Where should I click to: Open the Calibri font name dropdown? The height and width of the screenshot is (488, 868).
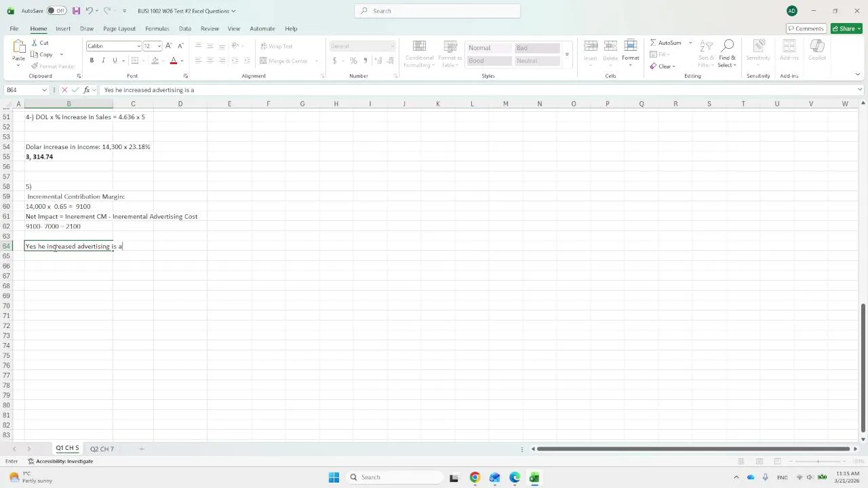coord(139,46)
